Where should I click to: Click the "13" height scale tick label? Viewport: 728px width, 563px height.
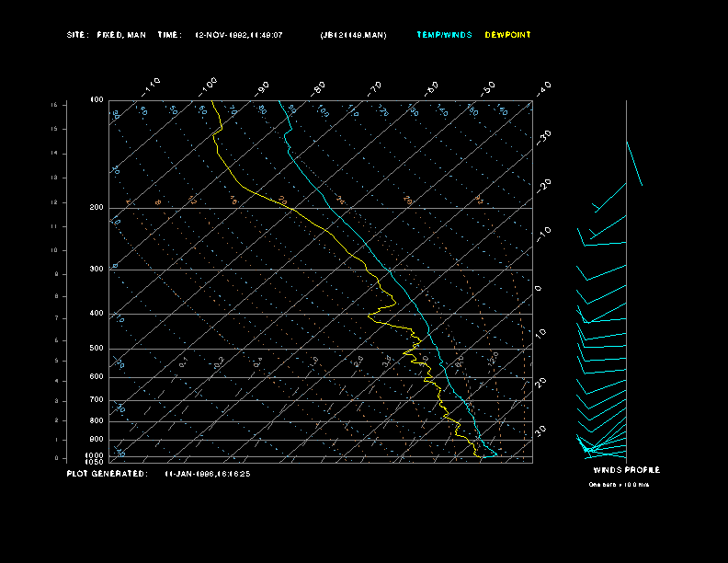(x=54, y=178)
